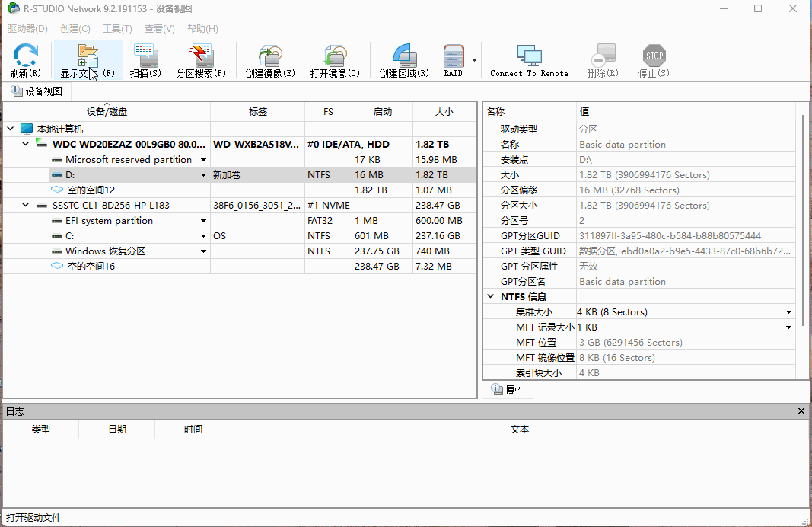Click the 启动 column header
Image resolution: width=812 pixels, height=527 pixels.
tap(382, 111)
